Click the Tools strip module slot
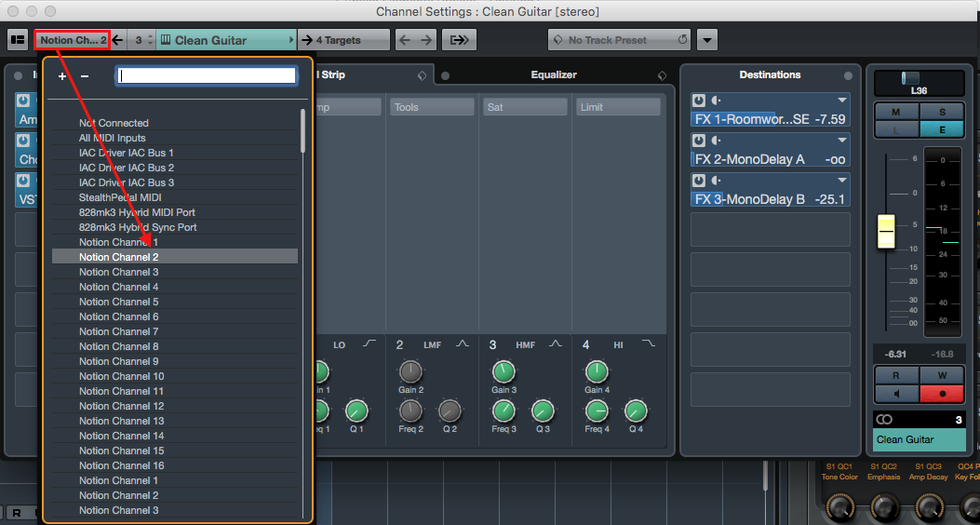980x525 pixels. pyautogui.click(x=432, y=107)
